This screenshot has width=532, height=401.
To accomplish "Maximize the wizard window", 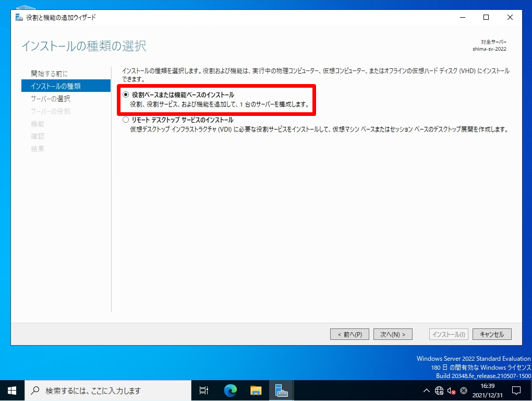I will pyautogui.click(x=486, y=17).
